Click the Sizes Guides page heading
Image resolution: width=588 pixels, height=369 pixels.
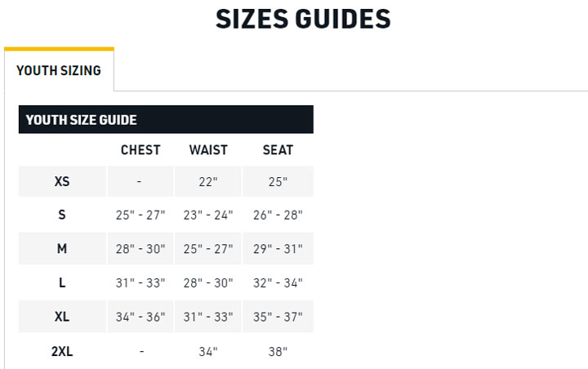(303, 19)
